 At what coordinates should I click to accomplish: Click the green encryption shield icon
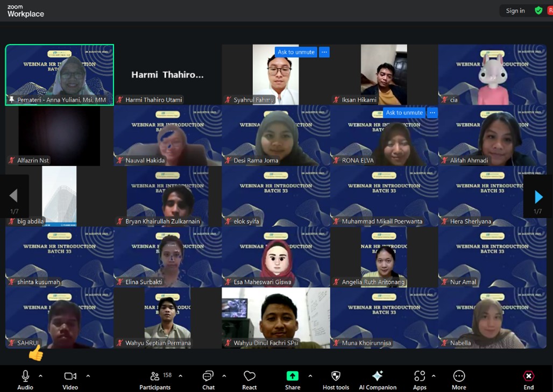click(x=538, y=11)
